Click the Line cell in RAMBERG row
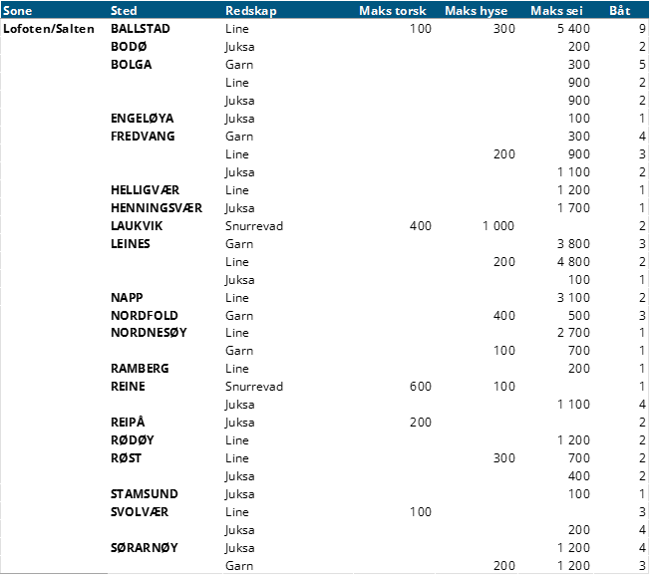650x575 pixels. click(x=237, y=368)
